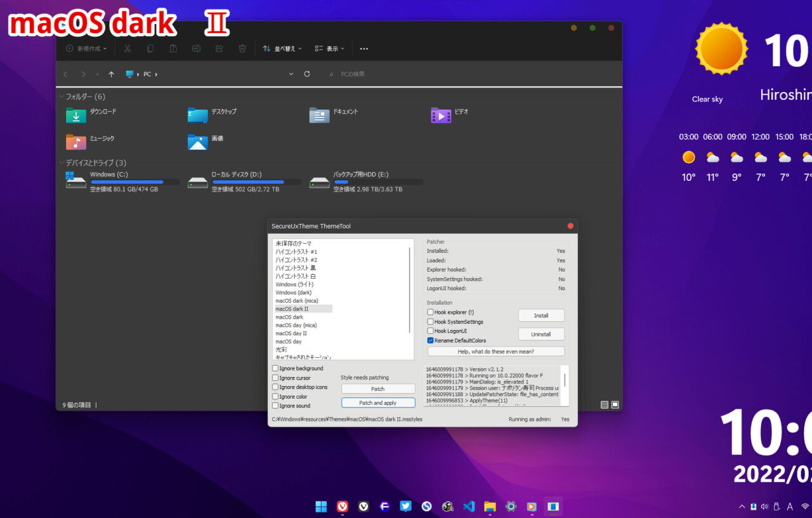Click Help, what do these even mean?
The image size is (812, 518).
click(495, 352)
